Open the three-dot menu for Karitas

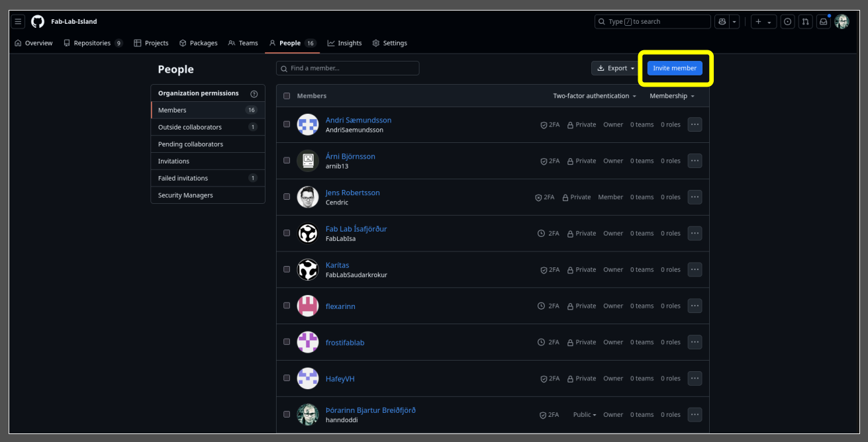(695, 269)
